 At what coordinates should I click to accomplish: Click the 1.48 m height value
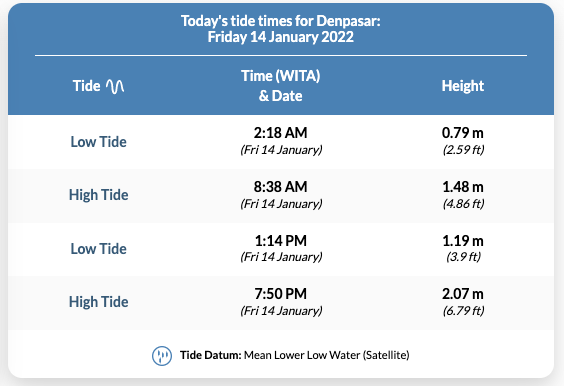[463, 187]
